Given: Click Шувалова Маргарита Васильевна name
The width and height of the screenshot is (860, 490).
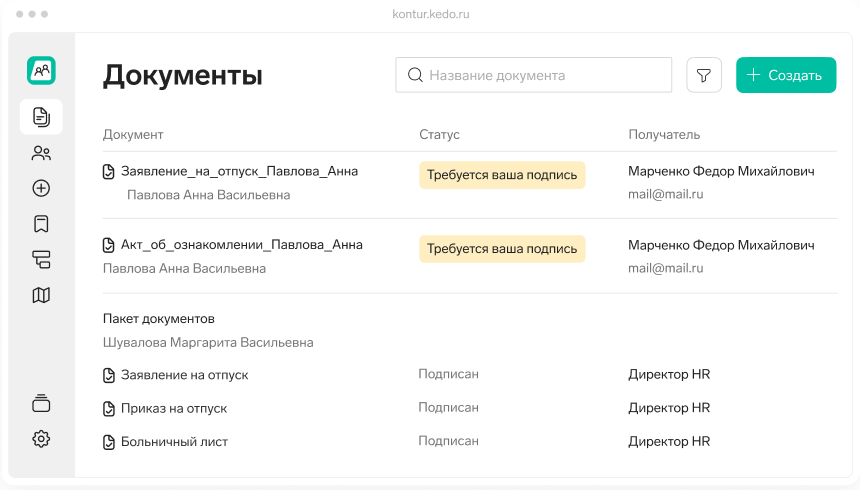Looking at the screenshot, I should [208, 342].
